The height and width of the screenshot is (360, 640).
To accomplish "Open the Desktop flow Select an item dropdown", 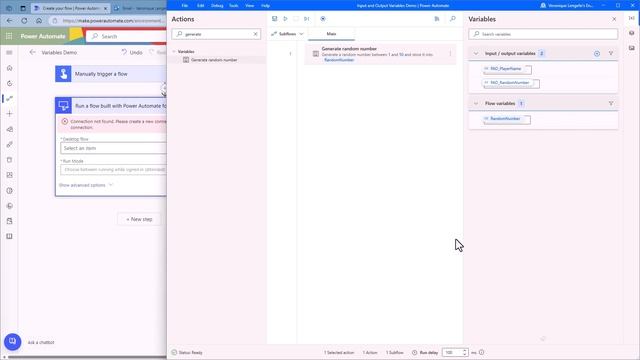I will 113,148.
